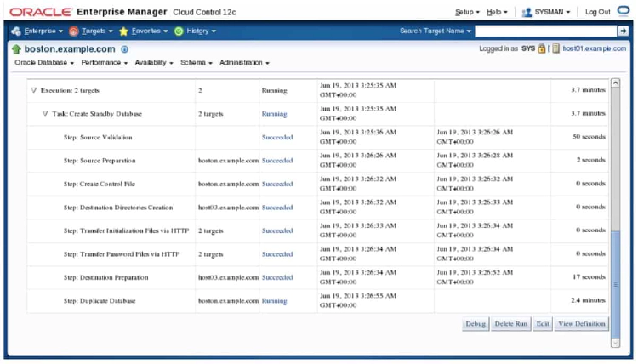Click the Enterprise cloud icon
This screenshot has height=364, width=638.
coord(16,31)
